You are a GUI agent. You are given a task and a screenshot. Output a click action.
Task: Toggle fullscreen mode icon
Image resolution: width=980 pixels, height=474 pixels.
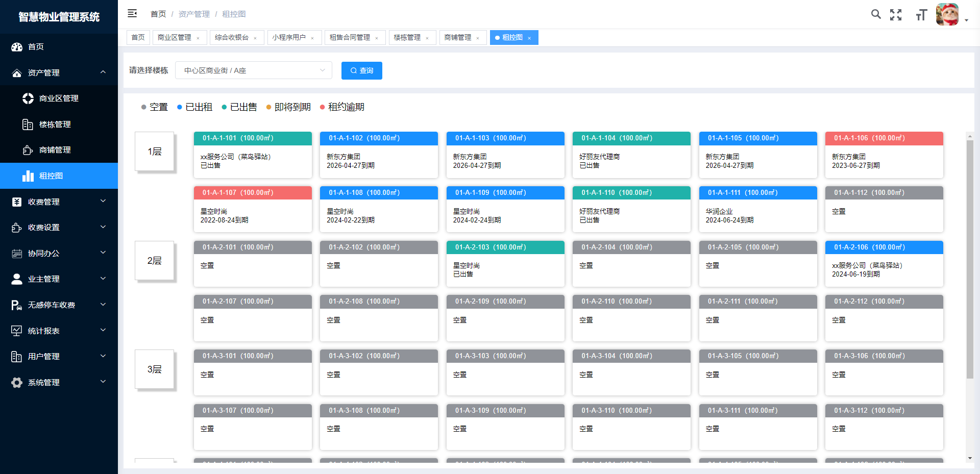pos(896,15)
